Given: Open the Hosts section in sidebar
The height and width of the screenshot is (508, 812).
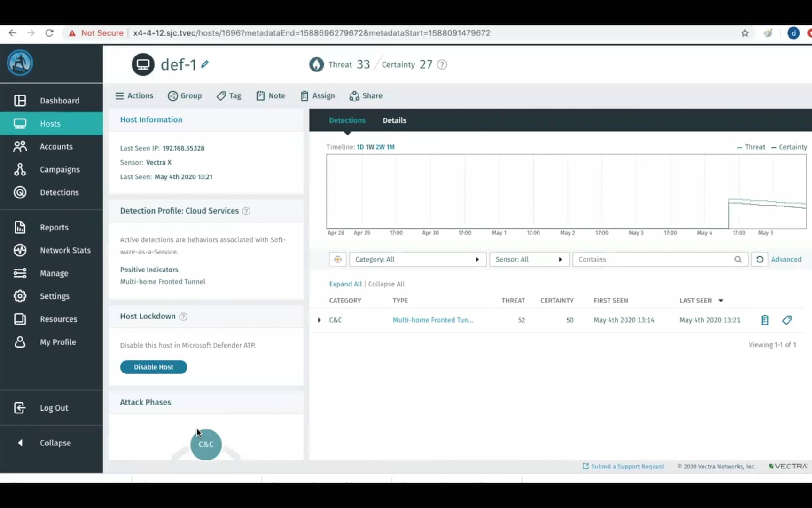Looking at the screenshot, I should pyautogui.click(x=50, y=123).
